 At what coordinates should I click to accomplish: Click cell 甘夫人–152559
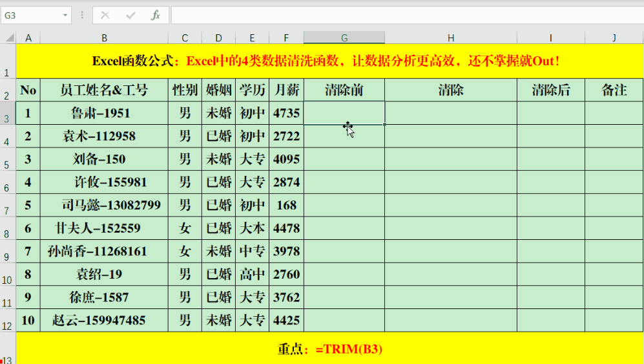tap(105, 228)
